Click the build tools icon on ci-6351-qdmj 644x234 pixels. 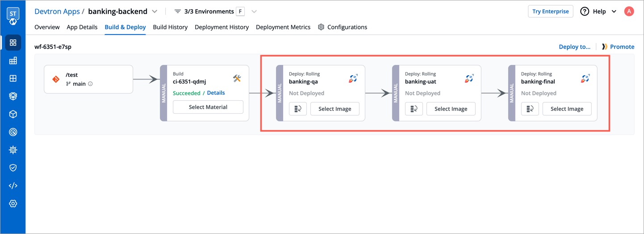[237, 78]
